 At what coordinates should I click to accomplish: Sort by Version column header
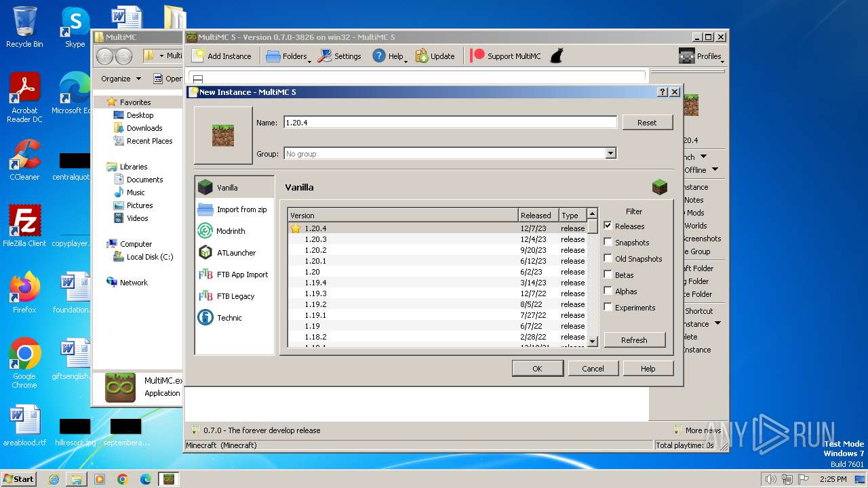point(403,215)
